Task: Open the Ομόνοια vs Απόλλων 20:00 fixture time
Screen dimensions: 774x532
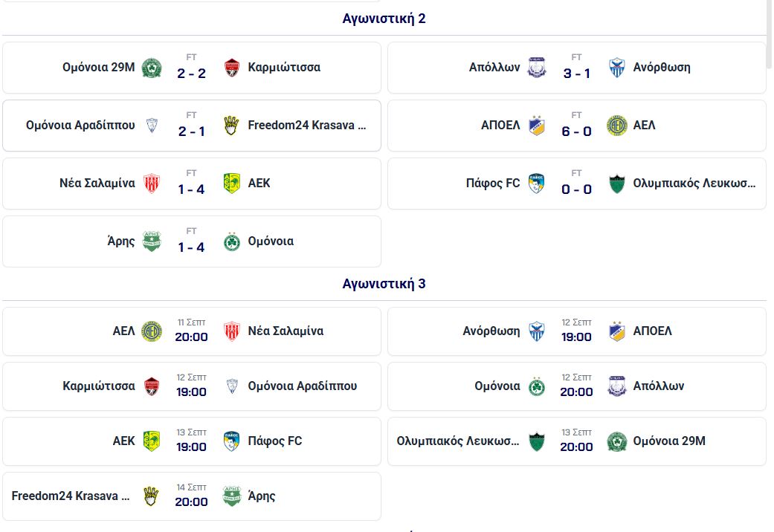Action: coord(576,392)
